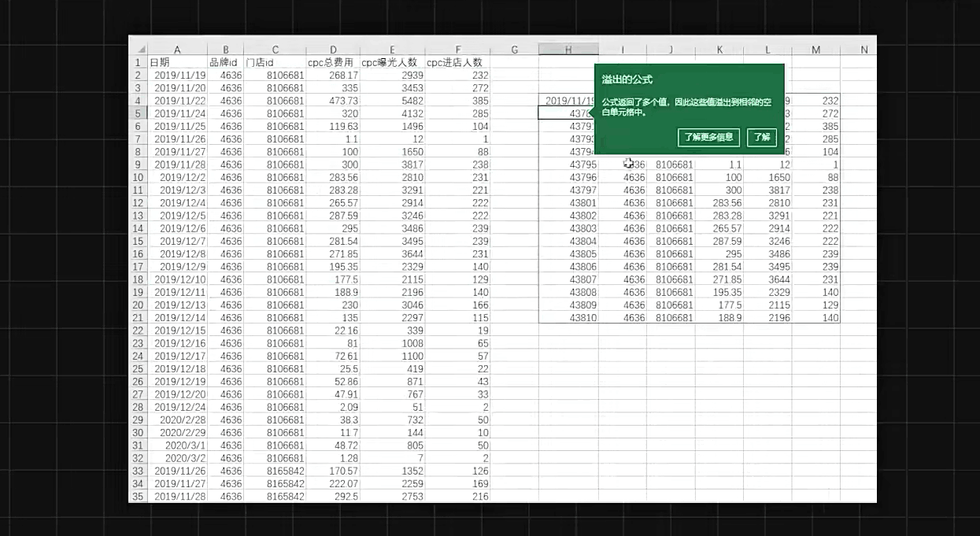Screen dimensions: 980x536
Task: Select column G header
Action: tap(514, 50)
